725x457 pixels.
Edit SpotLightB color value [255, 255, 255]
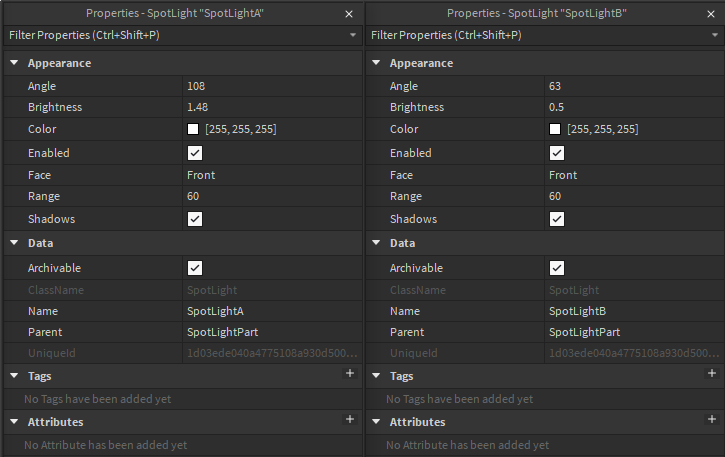tap(603, 129)
